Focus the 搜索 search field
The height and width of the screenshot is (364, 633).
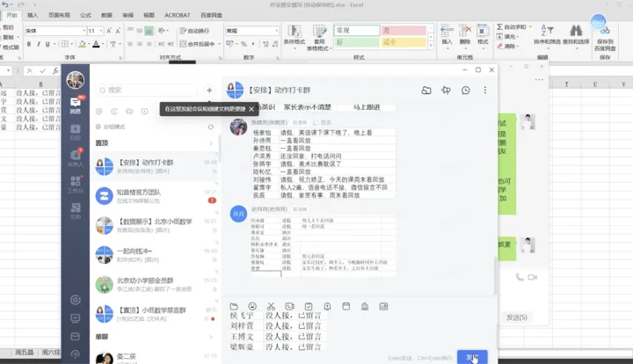click(x=147, y=90)
